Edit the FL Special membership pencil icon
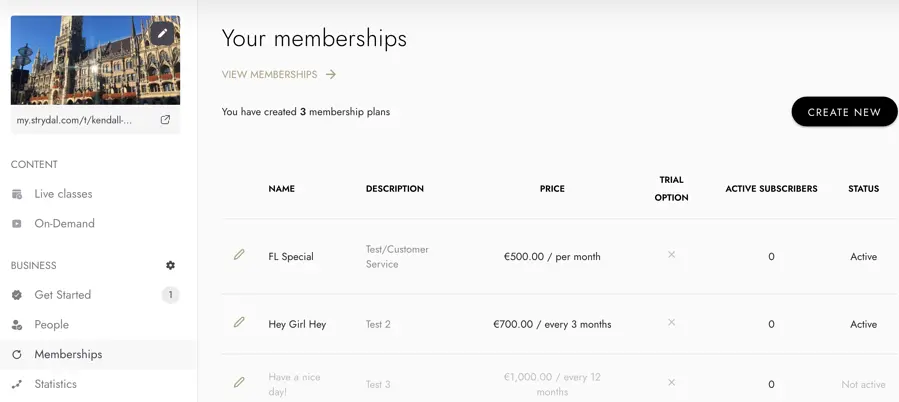 coord(239,255)
